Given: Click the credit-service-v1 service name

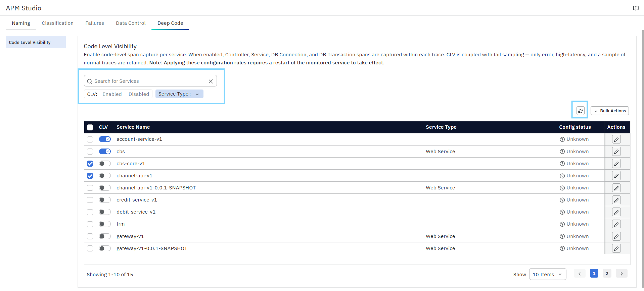Looking at the screenshot, I should click(x=137, y=200).
